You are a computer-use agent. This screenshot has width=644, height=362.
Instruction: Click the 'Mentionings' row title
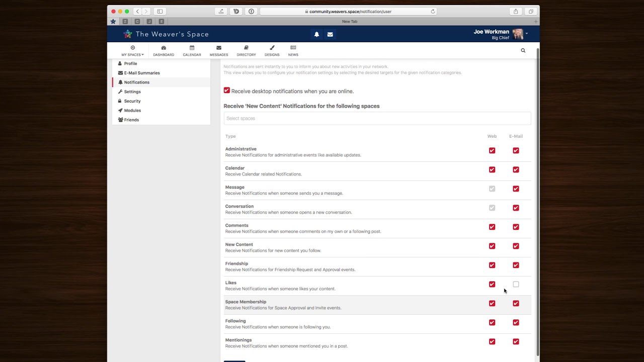click(x=238, y=340)
